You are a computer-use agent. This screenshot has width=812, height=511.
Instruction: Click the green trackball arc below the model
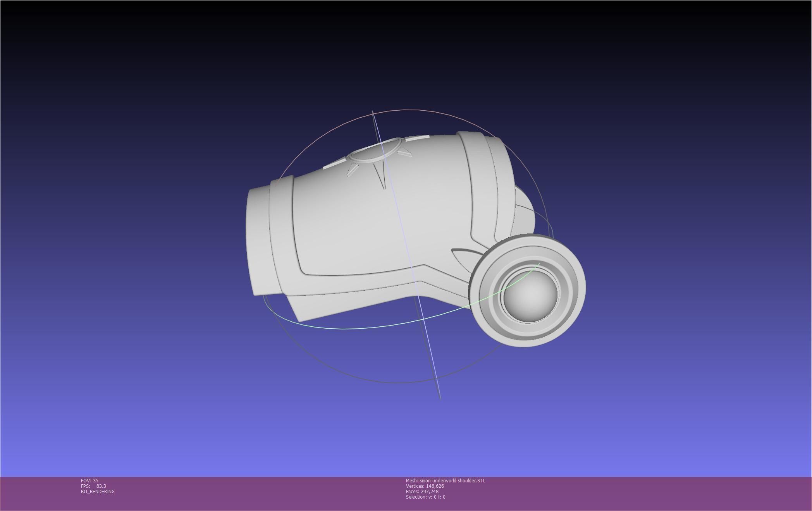349,328
